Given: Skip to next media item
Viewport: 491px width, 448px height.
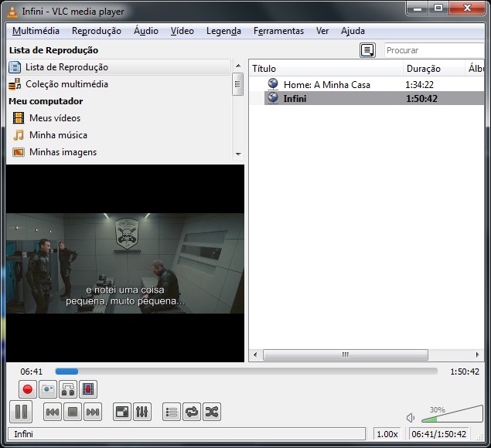Looking at the screenshot, I should 93,412.
